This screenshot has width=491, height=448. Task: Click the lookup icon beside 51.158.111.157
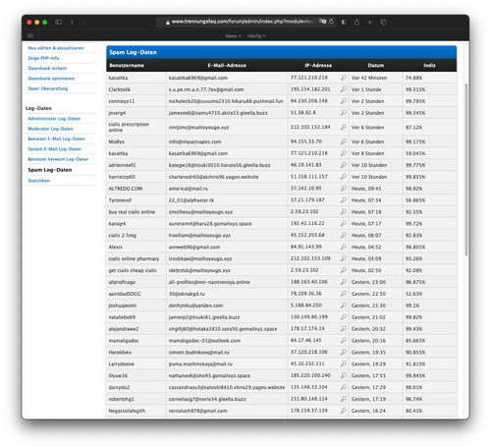coord(344,177)
